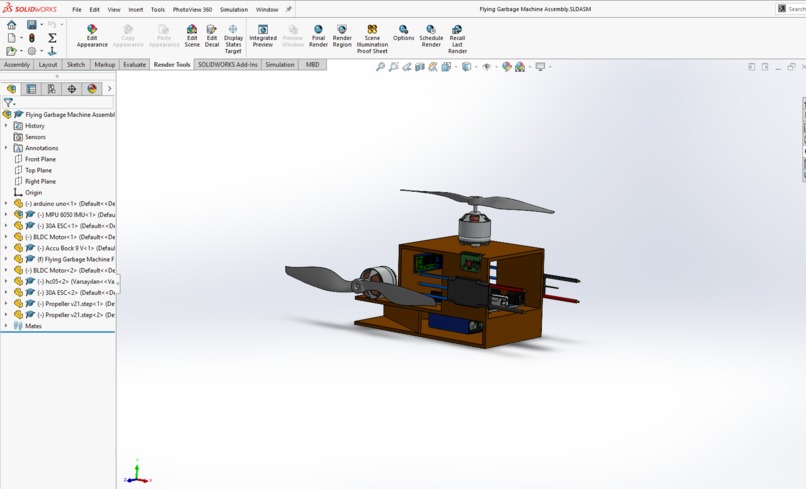This screenshot has width=806, height=489.
Task: Expand the History tree node
Action: tap(6, 125)
